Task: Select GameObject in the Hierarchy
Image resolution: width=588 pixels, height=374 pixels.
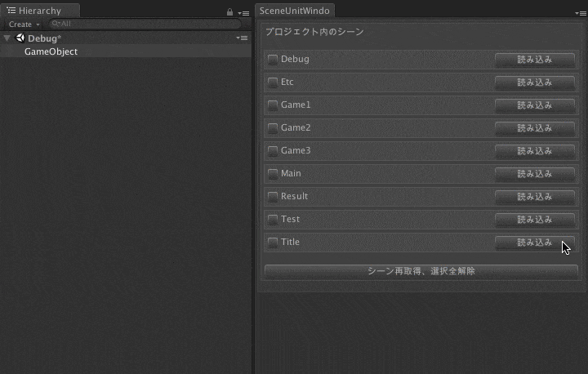Action: click(x=51, y=51)
